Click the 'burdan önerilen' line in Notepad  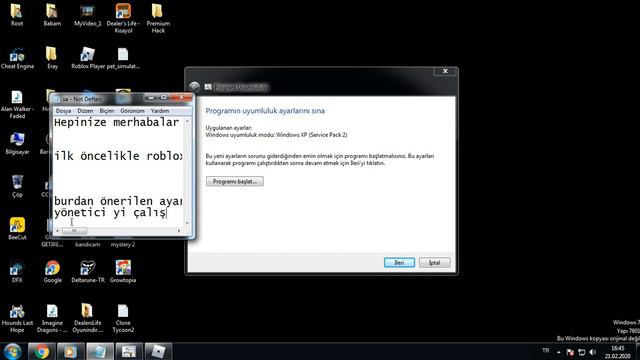pos(118,201)
